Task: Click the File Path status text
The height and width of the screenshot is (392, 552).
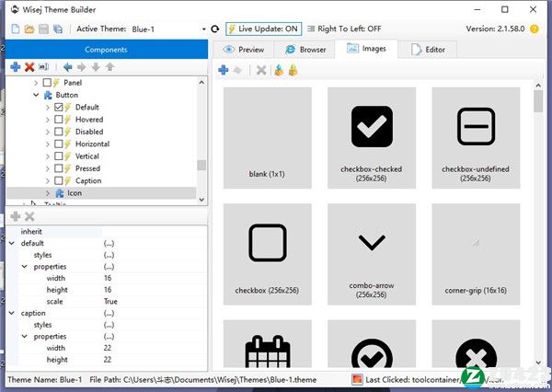Action: [202, 380]
